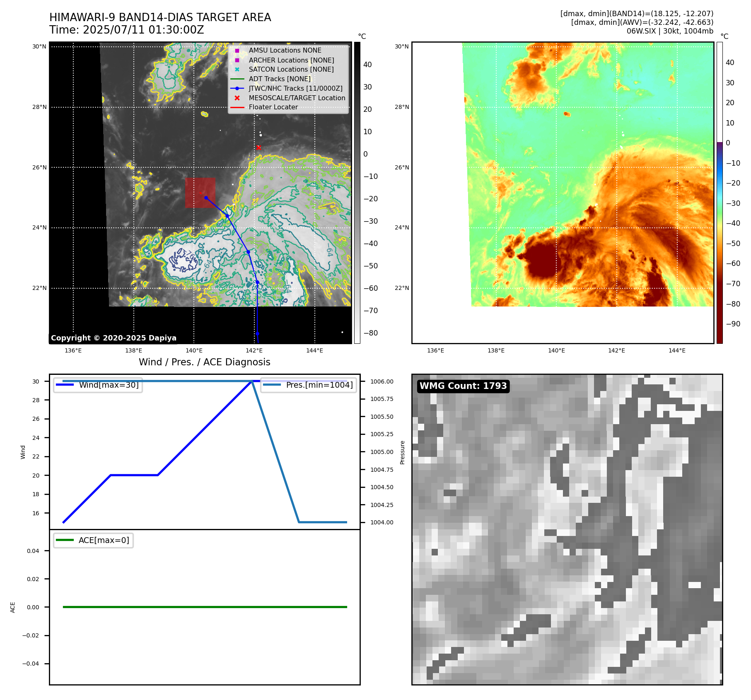Image resolution: width=751 pixels, height=700 pixels.
Task: Click the green ACE line in lower chart
Action: pyautogui.click(x=205, y=607)
